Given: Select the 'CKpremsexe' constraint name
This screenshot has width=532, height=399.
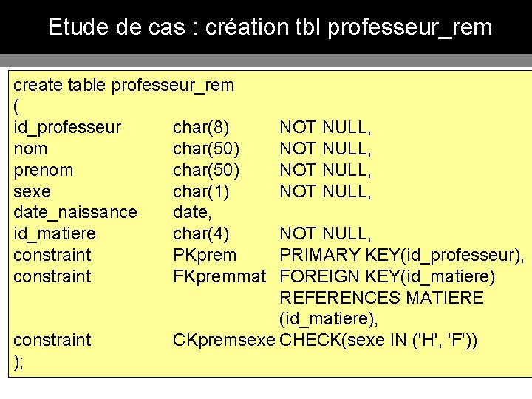Looking at the screenshot, I should click(x=223, y=341).
